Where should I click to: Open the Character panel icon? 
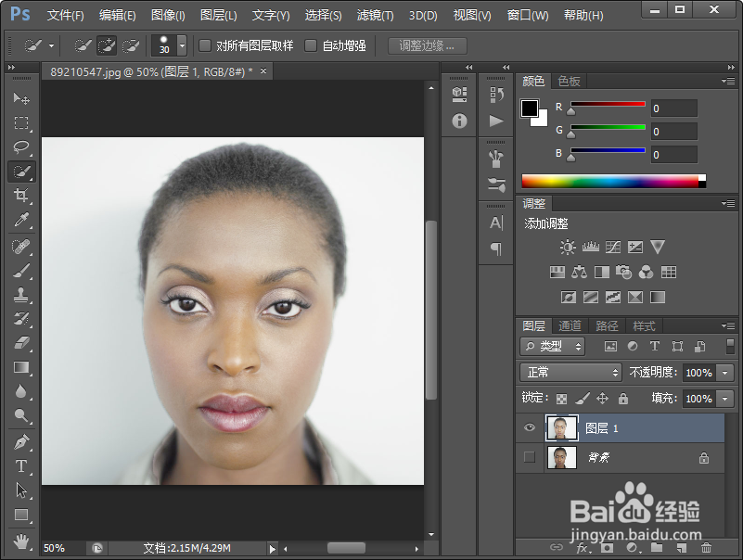pyautogui.click(x=496, y=223)
